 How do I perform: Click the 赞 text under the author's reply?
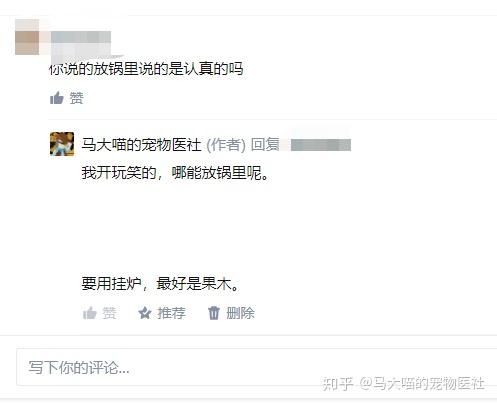click(109, 313)
